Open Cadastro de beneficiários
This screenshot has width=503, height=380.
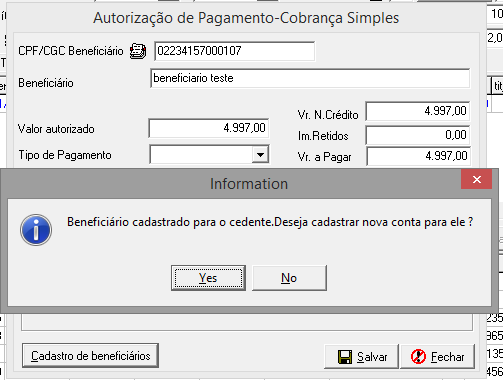coord(90,356)
